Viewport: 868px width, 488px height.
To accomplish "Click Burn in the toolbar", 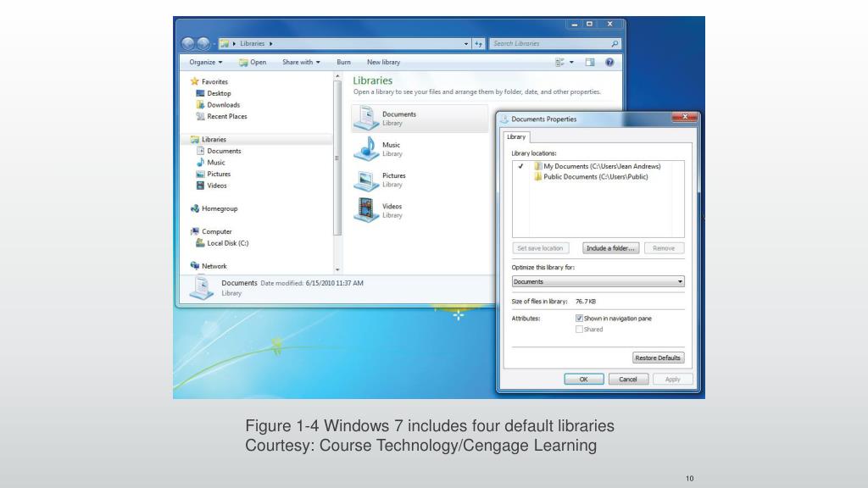I will pyautogui.click(x=344, y=63).
